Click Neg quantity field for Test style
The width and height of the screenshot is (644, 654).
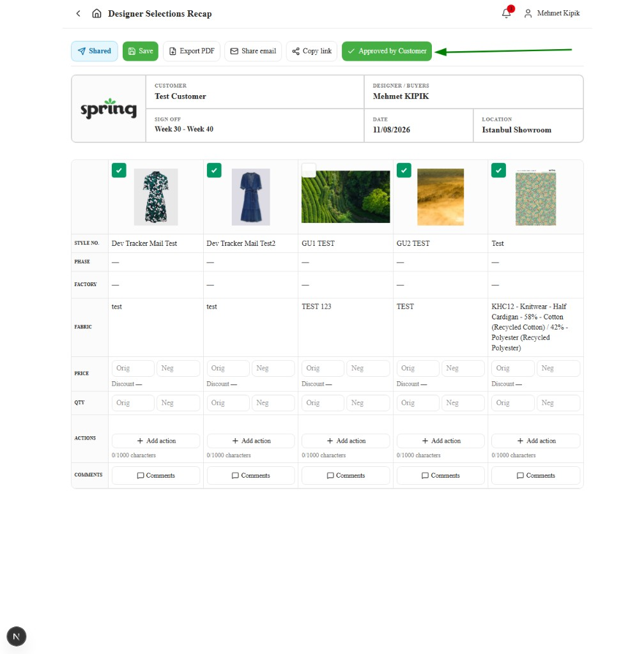tap(558, 403)
